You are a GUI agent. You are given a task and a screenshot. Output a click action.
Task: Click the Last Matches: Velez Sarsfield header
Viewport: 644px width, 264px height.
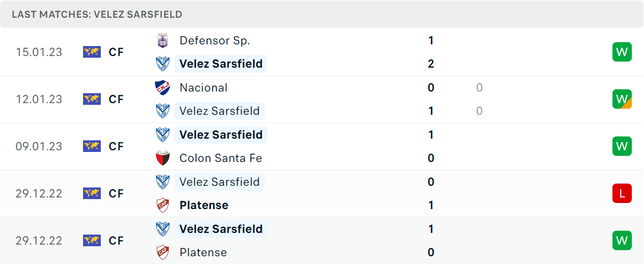97,14
